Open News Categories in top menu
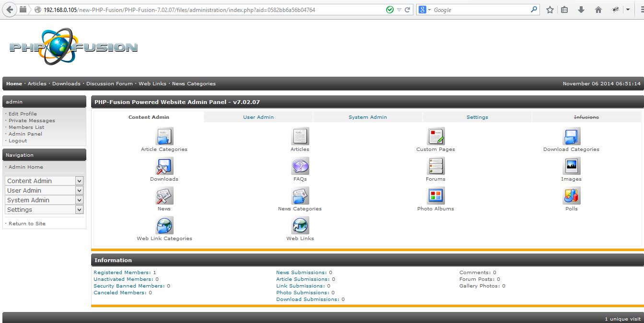The width and height of the screenshot is (644, 323). point(194,83)
